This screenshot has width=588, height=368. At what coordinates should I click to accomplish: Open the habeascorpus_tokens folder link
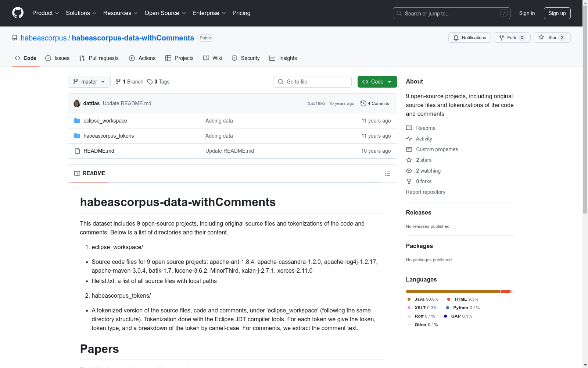click(x=109, y=136)
